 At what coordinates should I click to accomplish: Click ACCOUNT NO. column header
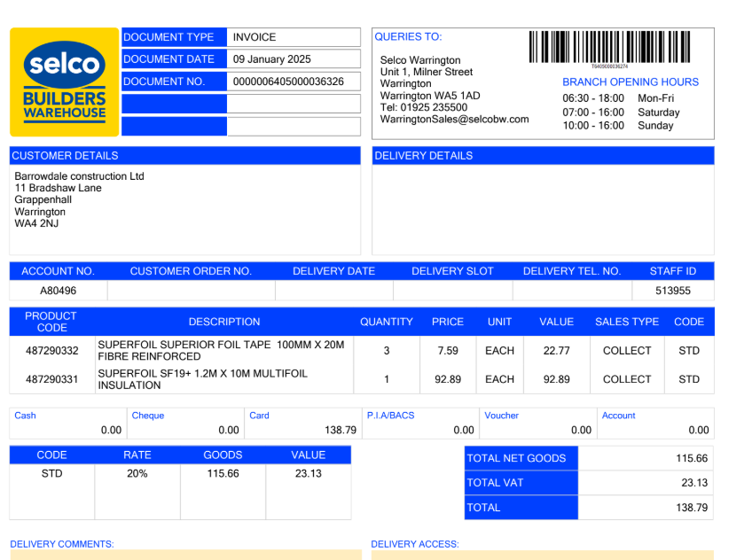coord(58,271)
